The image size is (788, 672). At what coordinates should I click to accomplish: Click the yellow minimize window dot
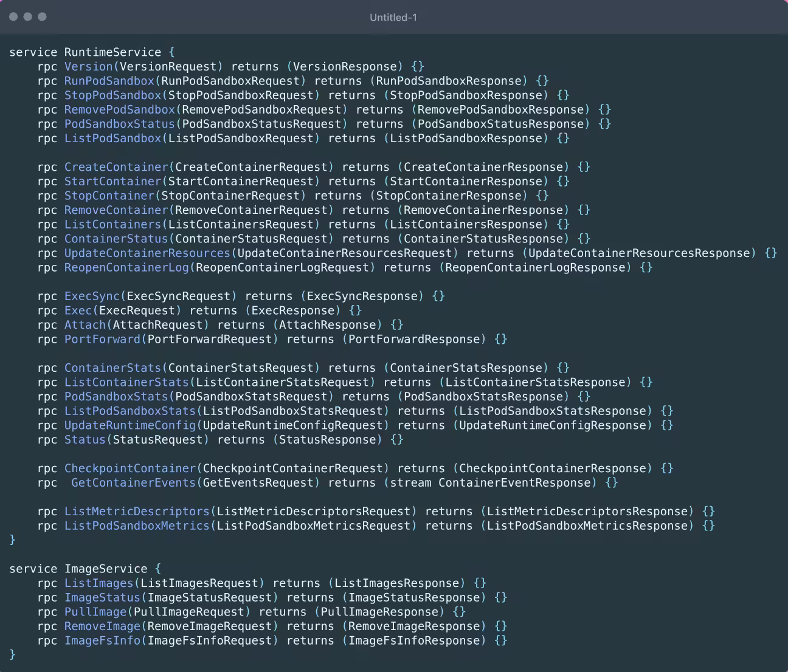(28, 16)
